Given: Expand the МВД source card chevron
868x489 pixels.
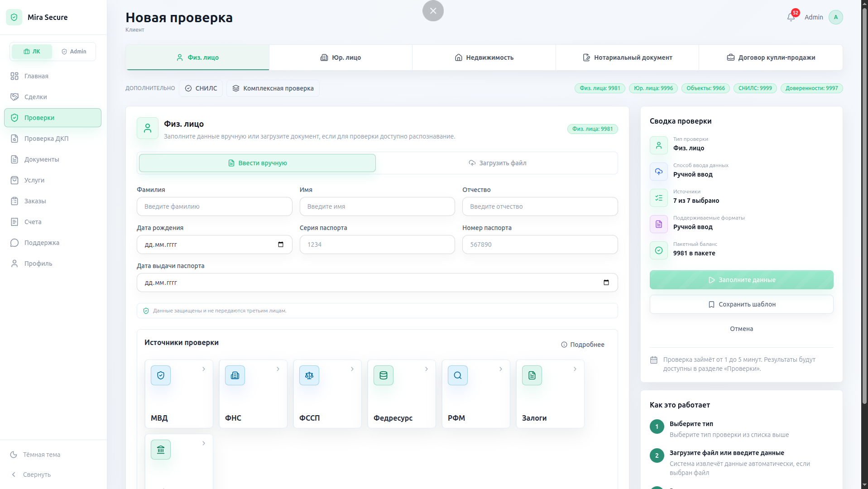Looking at the screenshot, I should (204, 369).
